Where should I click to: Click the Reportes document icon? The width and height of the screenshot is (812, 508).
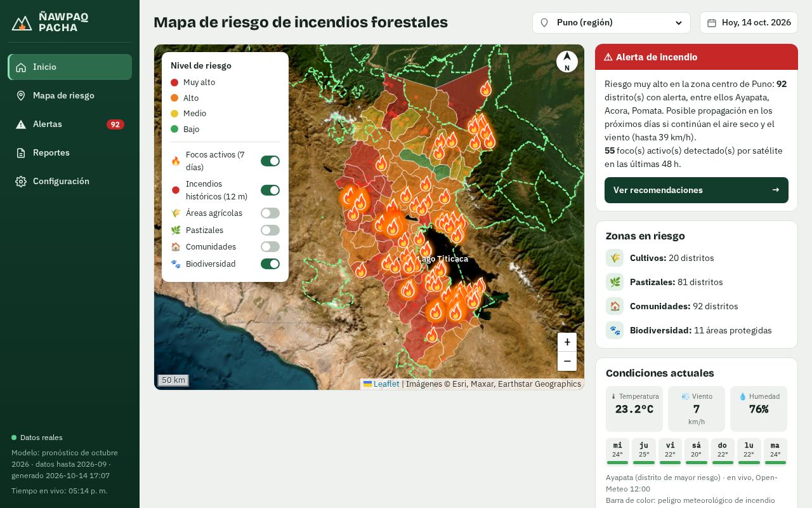(x=21, y=153)
